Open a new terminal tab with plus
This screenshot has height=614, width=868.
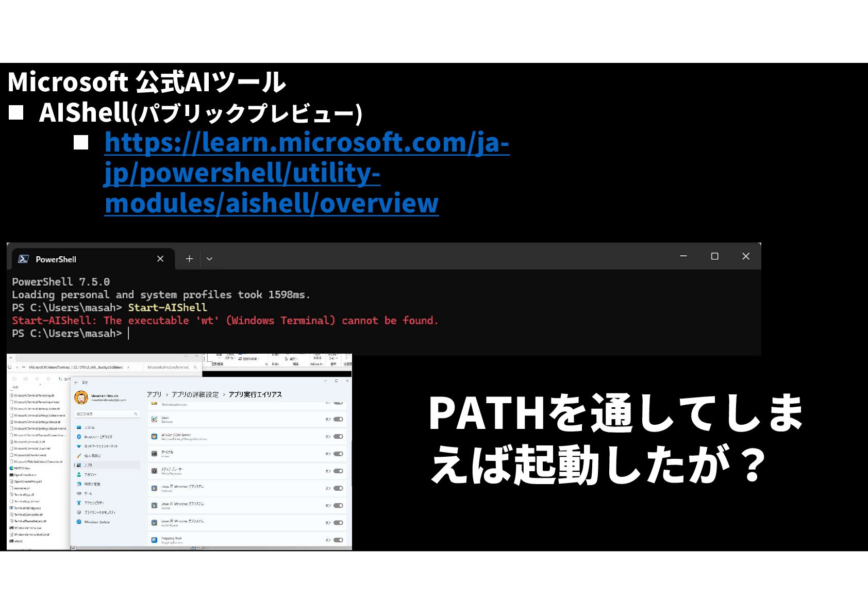pyautogui.click(x=189, y=259)
